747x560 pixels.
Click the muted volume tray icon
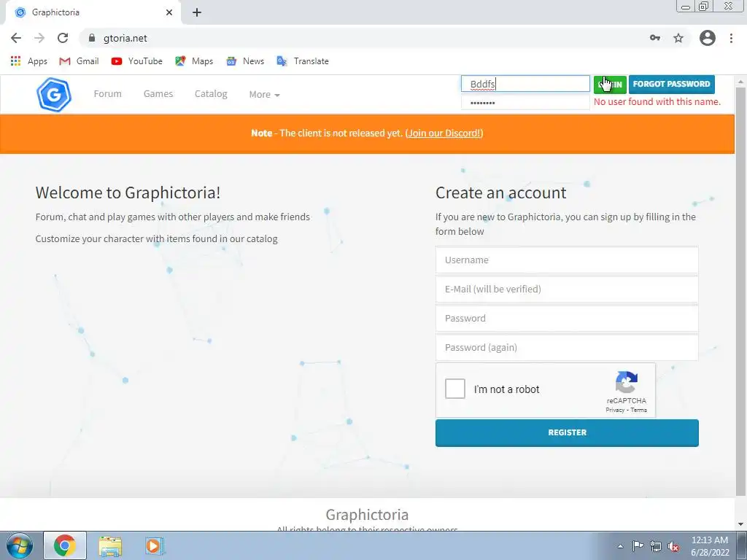[x=673, y=546]
